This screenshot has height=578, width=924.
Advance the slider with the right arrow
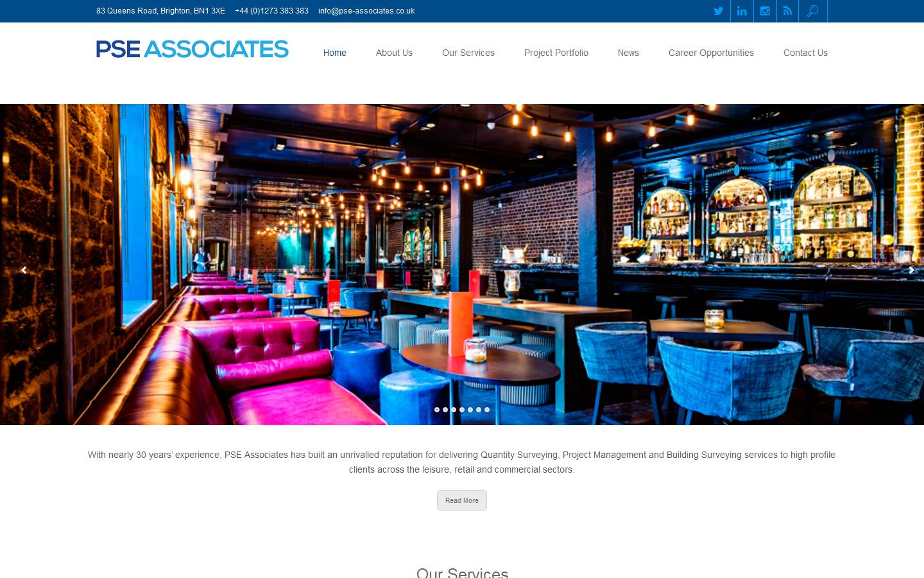click(x=911, y=270)
